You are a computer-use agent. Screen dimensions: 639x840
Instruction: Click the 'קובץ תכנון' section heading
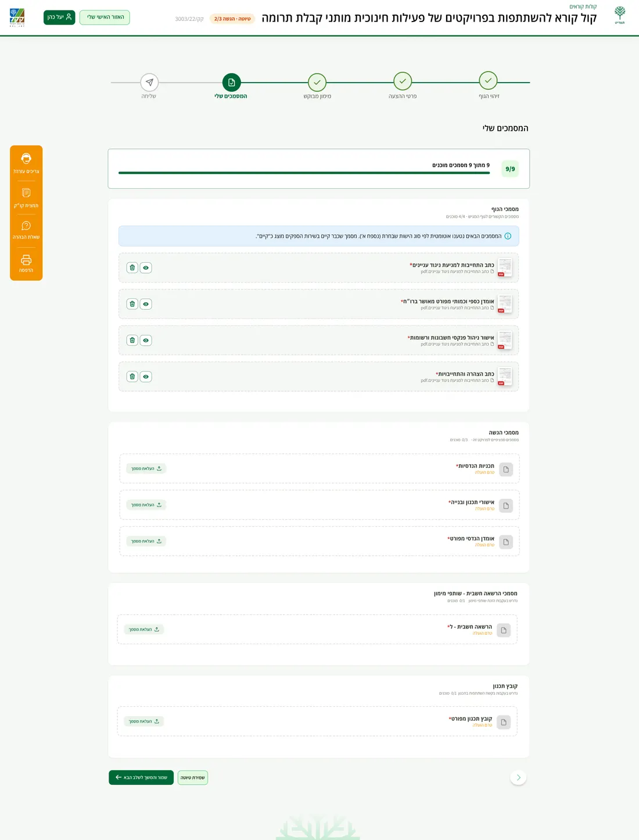click(505, 686)
